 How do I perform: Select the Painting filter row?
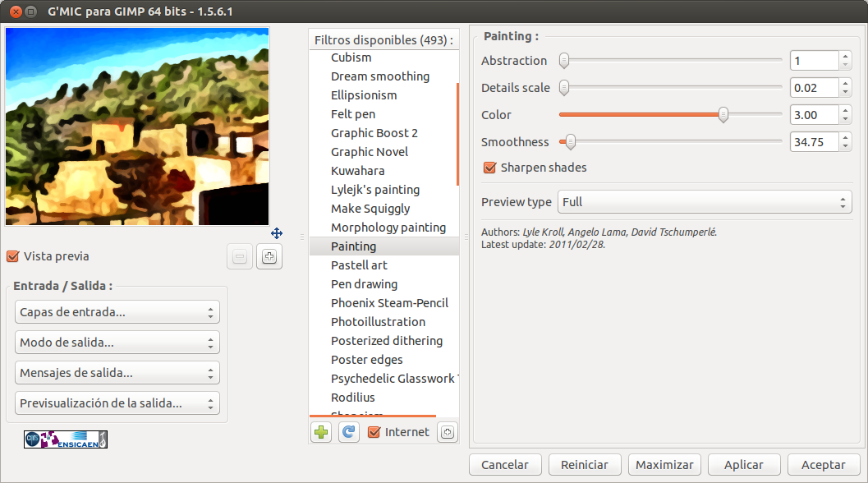(384, 246)
